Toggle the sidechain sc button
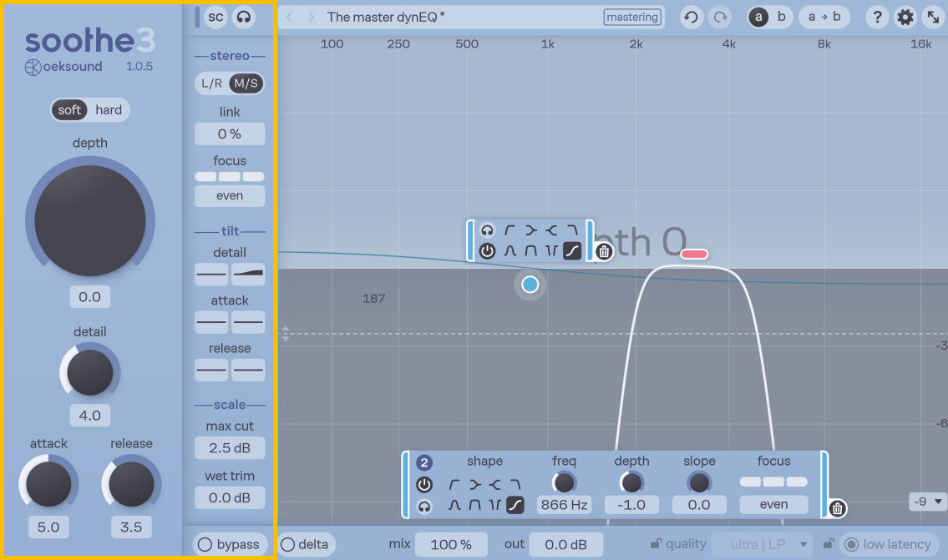948x560 pixels. coord(215,17)
